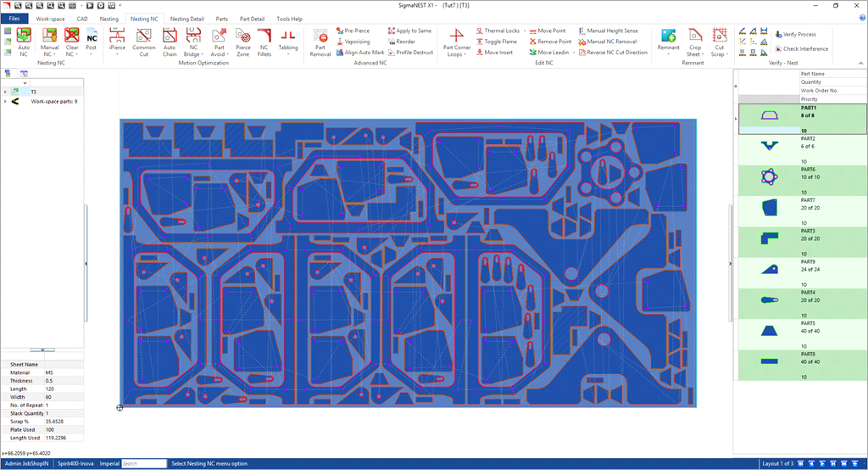The width and height of the screenshot is (868, 470).
Task: Click the Move Insert tool
Action: click(x=494, y=52)
